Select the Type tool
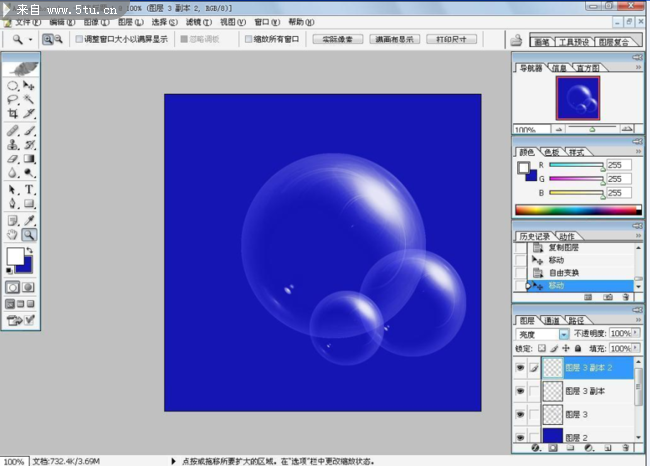This screenshot has width=650, height=466. coord(29,189)
